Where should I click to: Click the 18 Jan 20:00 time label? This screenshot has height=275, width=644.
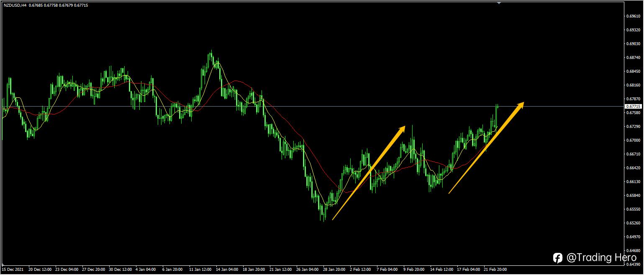tap(254, 270)
